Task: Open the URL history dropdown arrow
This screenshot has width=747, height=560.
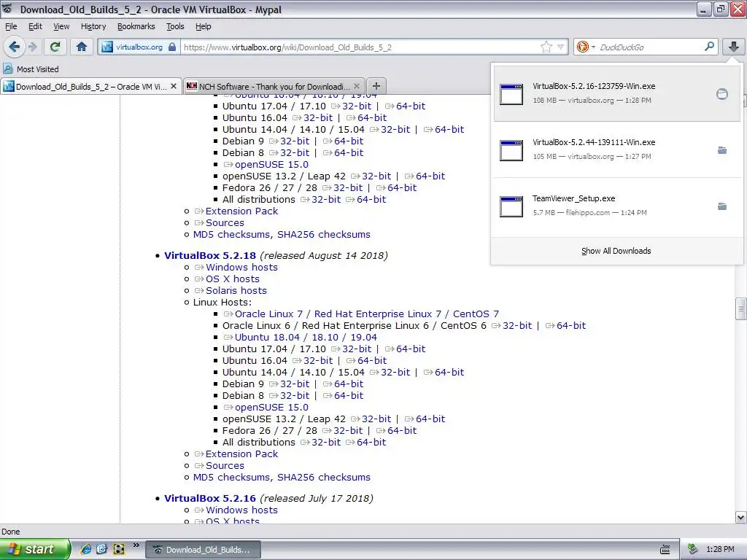Action: (x=561, y=47)
